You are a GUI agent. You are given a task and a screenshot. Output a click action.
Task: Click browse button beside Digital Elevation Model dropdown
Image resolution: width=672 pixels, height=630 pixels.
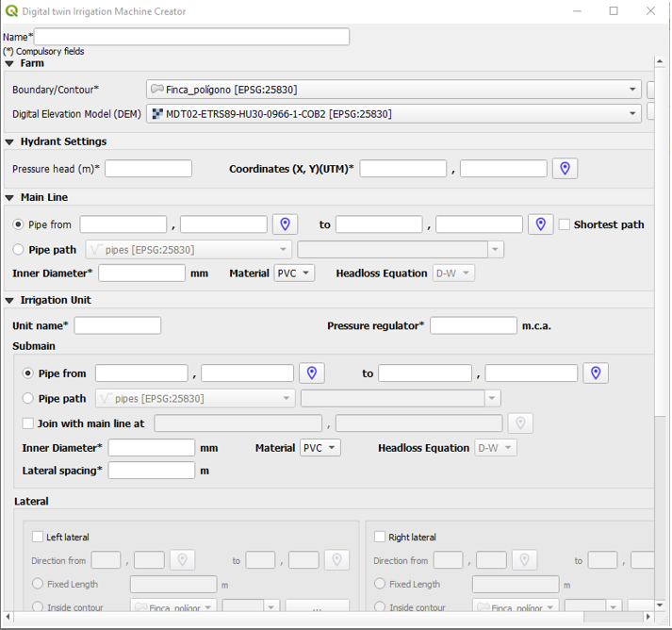651,113
